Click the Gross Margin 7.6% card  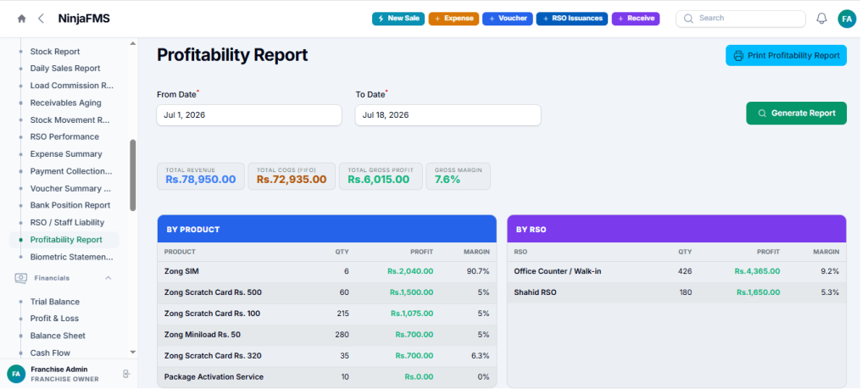(x=458, y=176)
